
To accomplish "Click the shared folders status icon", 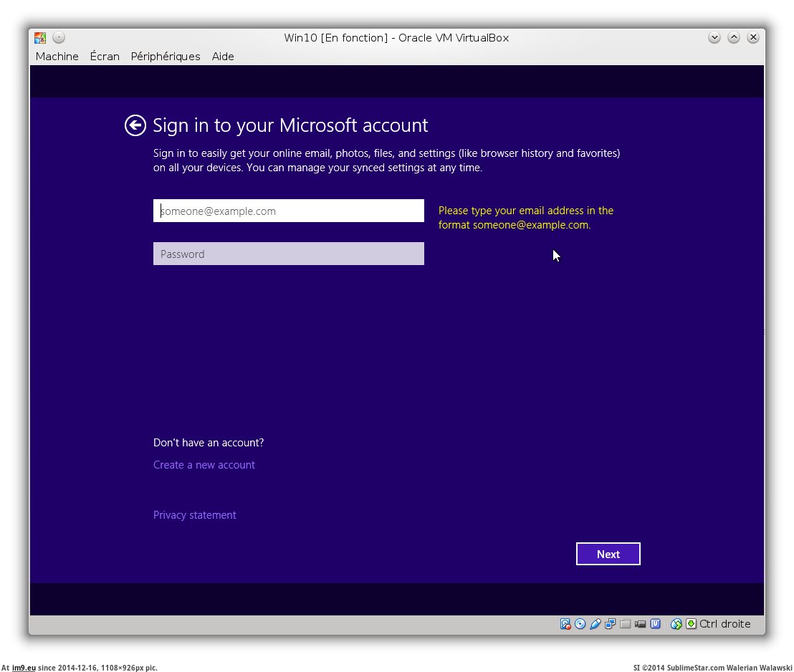I will pos(626,624).
